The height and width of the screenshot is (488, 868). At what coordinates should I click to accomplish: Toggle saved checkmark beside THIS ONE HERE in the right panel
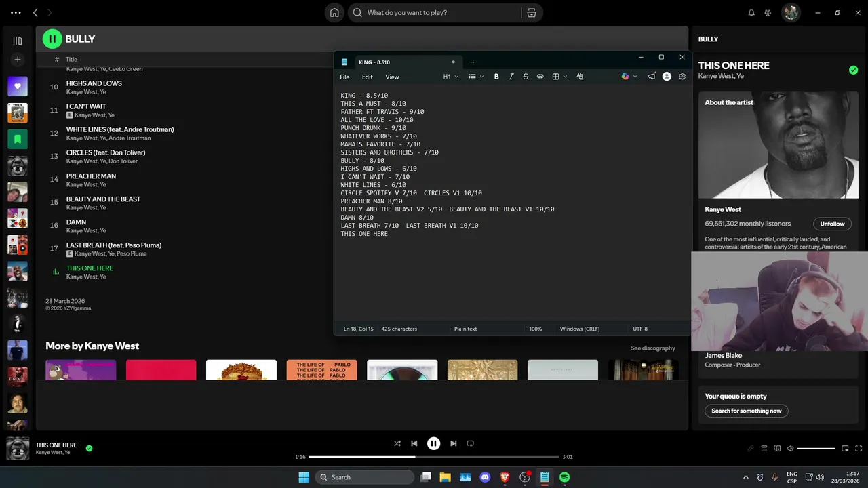point(853,70)
